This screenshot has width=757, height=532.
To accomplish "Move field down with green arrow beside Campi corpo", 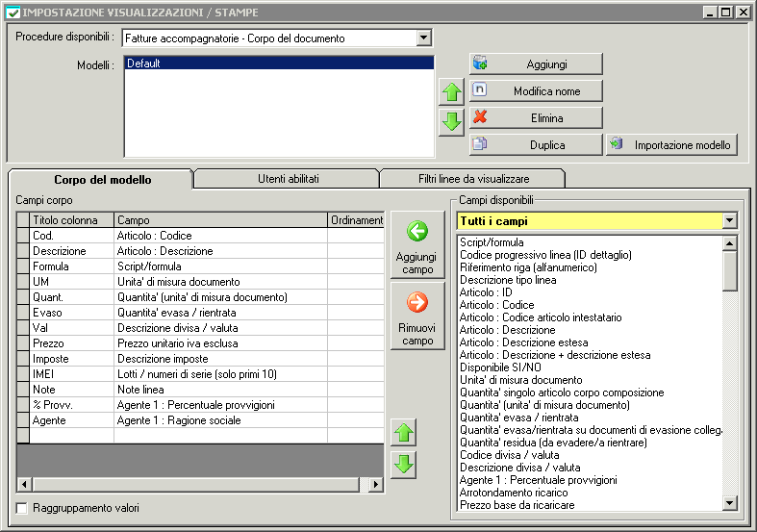I will (404, 465).
